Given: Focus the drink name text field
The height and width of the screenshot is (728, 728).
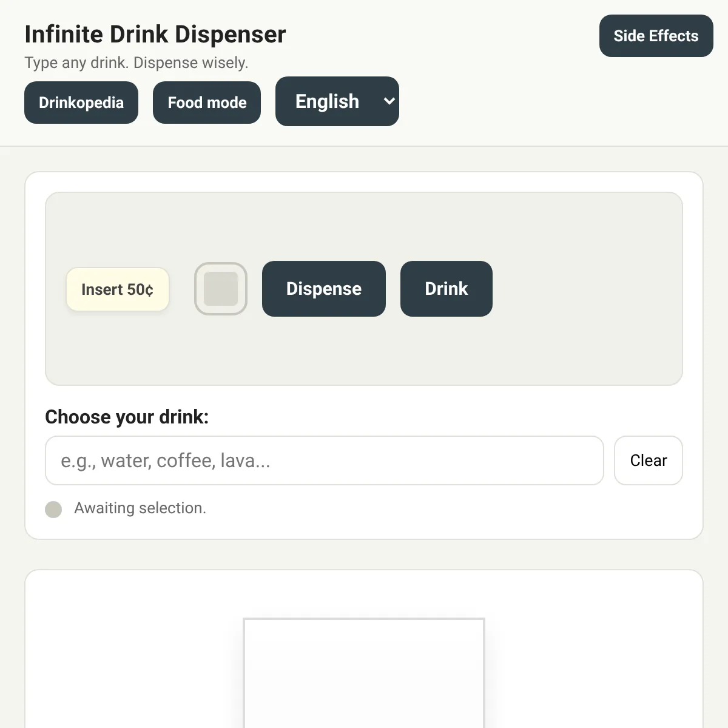Looking at the screenshot, I should [324, 460].
